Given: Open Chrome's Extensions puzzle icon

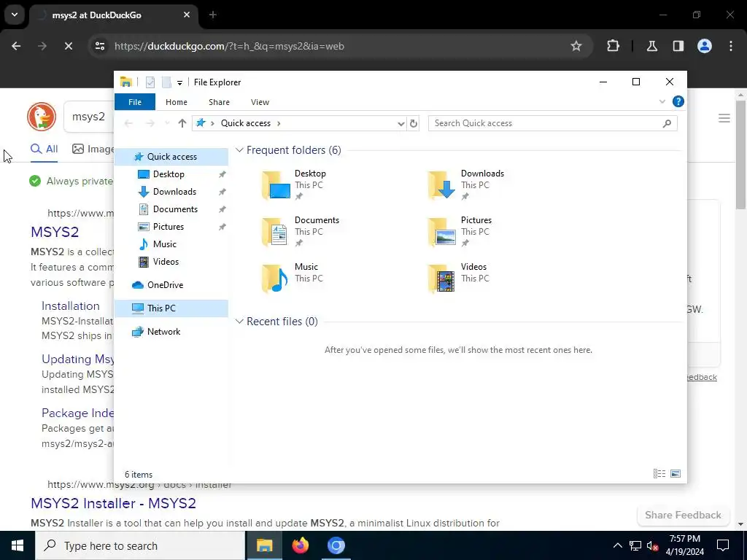Looking at the screenshot, I should [613, 46].
